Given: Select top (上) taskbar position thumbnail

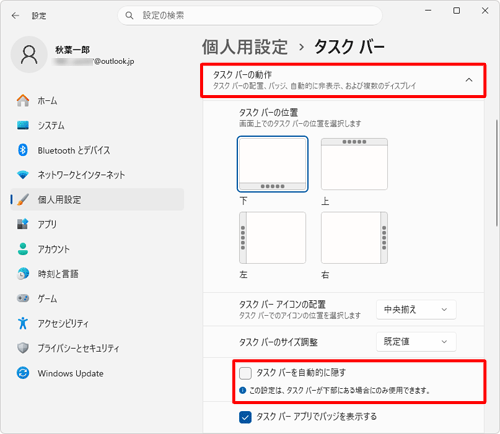Looking at the screenshot, I should click(x=354, y=164).
